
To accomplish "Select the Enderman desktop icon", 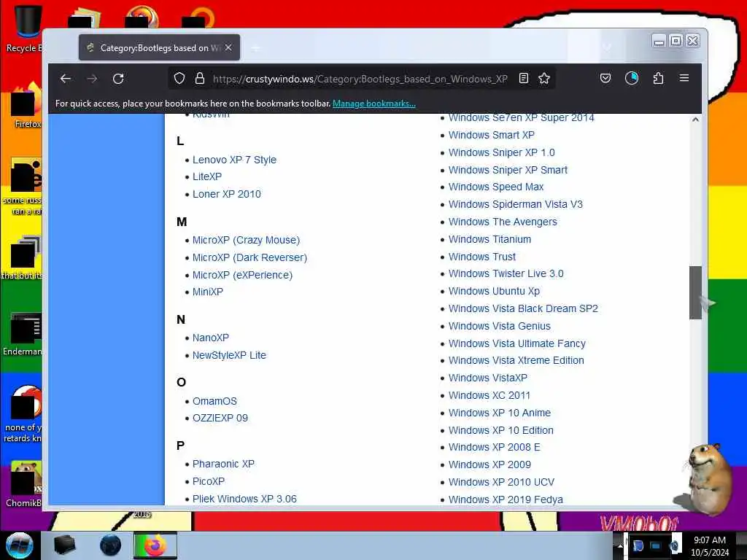I will coord(23,334).
